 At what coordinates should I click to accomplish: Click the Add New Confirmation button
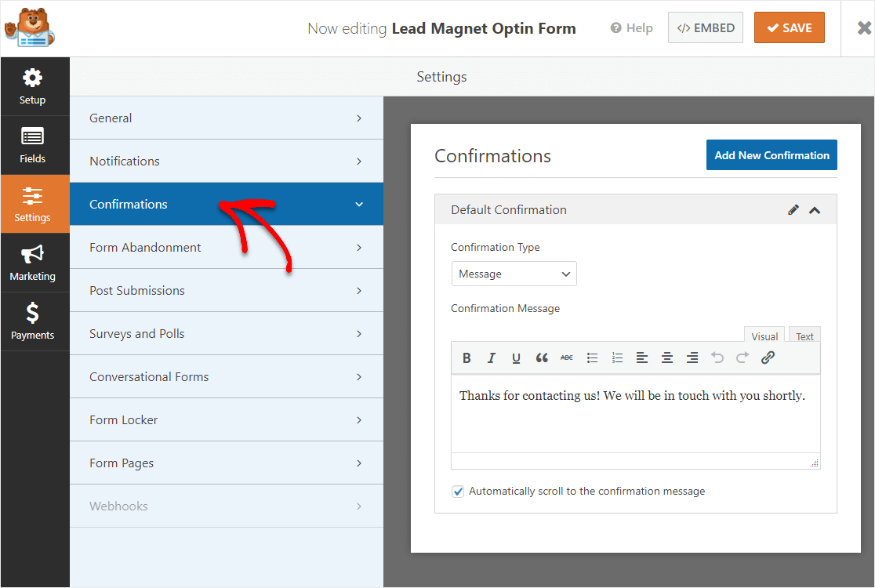pos(772,155)
